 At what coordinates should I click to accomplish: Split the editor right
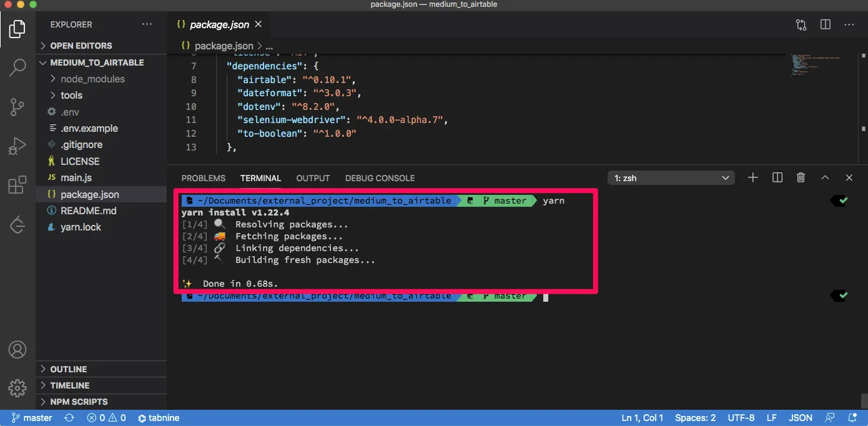click(826, 24)
